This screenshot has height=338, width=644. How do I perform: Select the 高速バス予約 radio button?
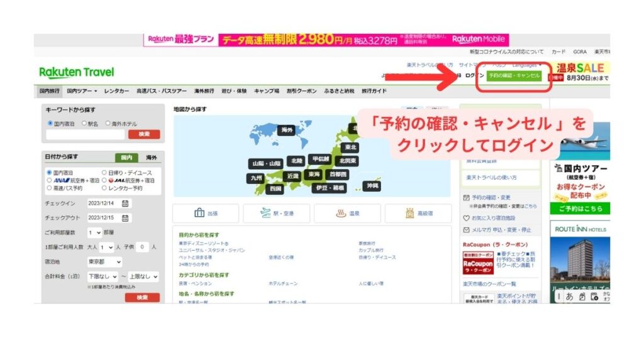point(49,188)
